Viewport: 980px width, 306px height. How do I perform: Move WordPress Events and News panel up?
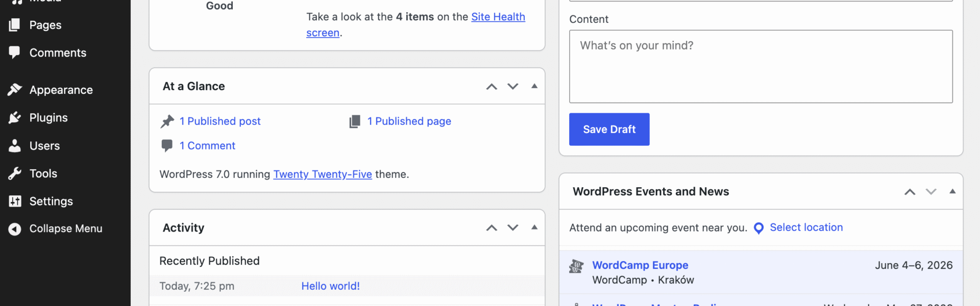[910, 192]
